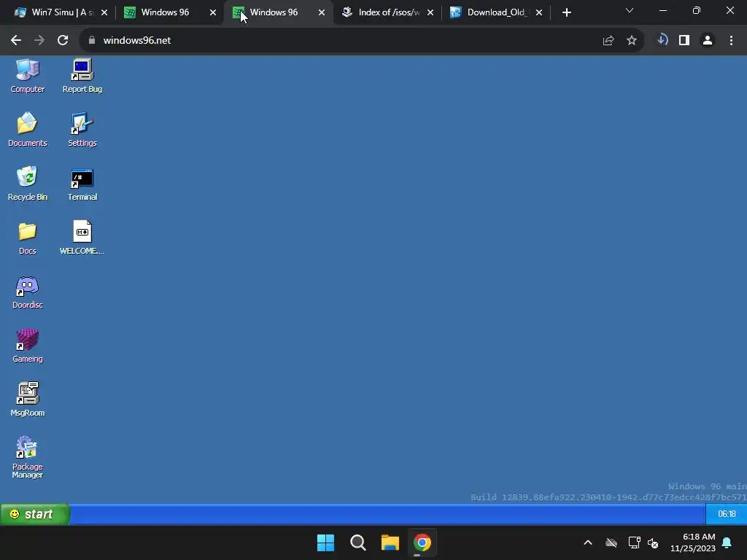The height and width of the screenshot is (560, 747).
Task: Open the Computer desktop icon
Action: tap(27, 75)
